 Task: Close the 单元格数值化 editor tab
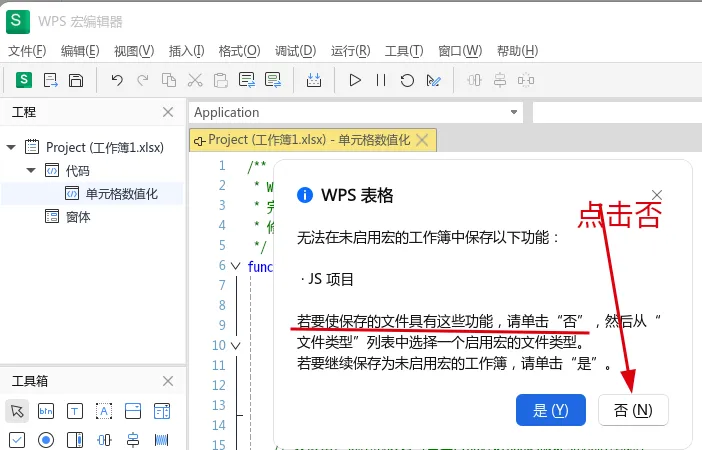point(422,140)
